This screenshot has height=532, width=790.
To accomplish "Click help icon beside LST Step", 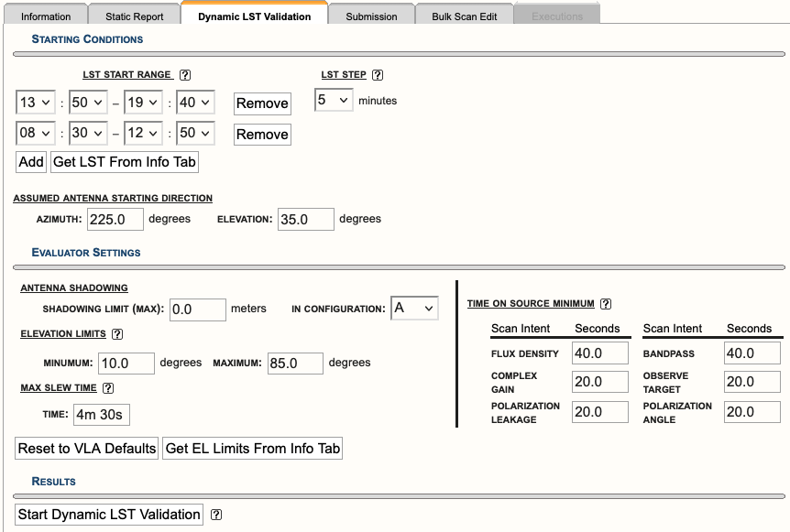I will 378,76.
